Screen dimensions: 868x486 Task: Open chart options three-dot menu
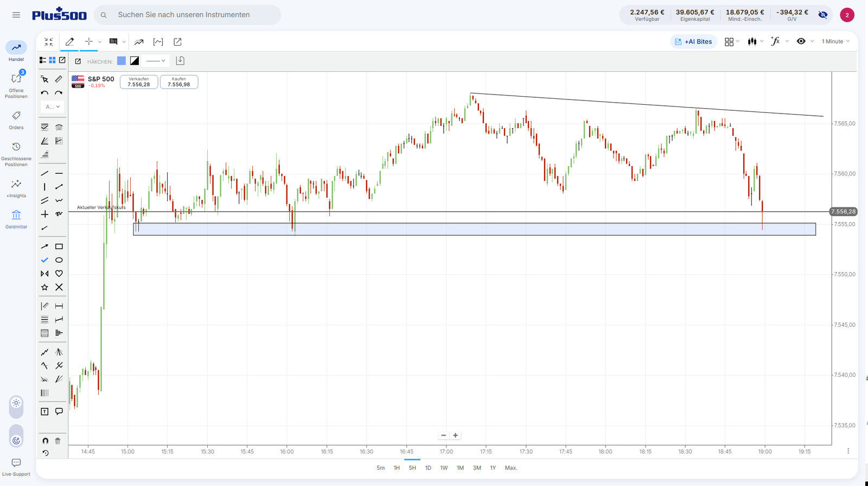(848, 451)
